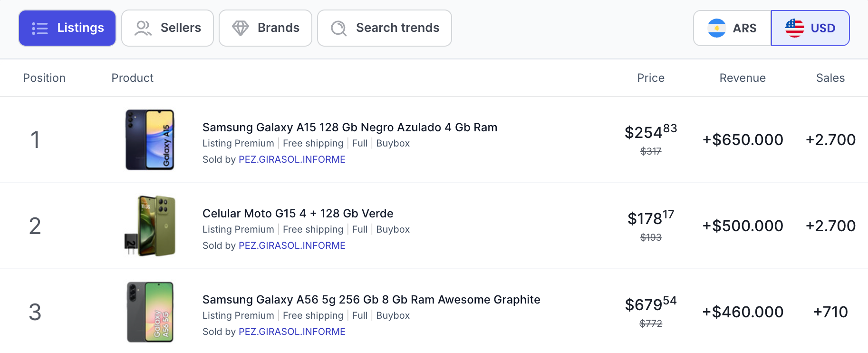The width and height of the screenshot is (868, 353).
Task: Click the Brands diamond icon
Action: (241, 29)
